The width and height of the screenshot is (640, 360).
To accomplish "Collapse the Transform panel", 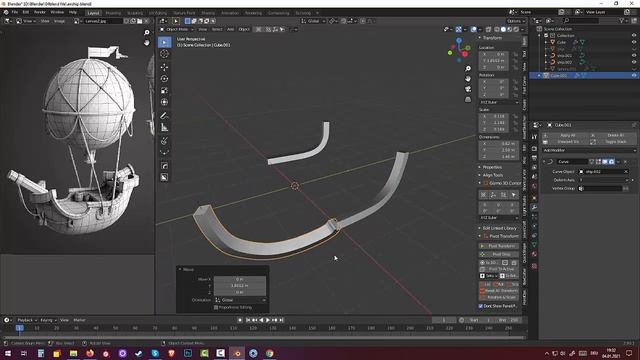I will point(492,38).
